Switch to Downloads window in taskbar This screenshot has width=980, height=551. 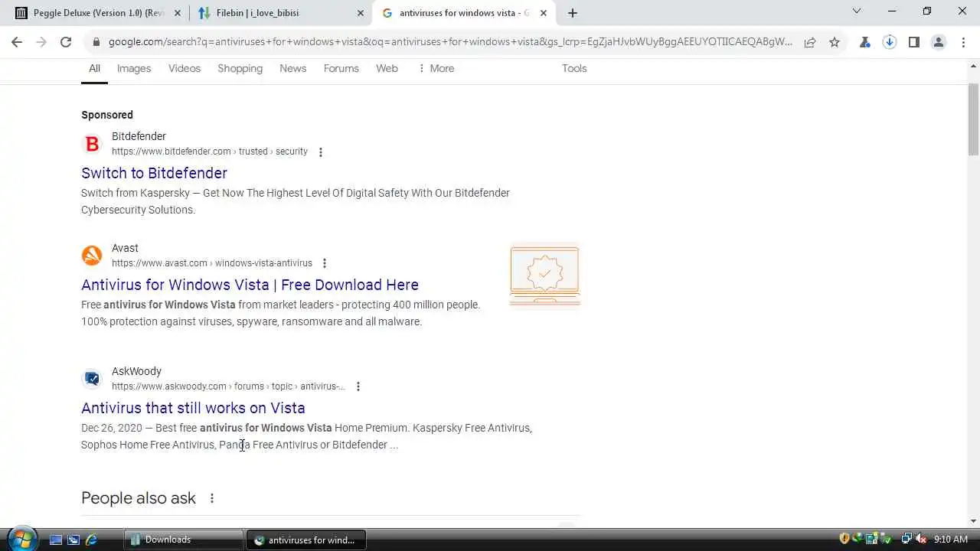(x=184, y=540)
